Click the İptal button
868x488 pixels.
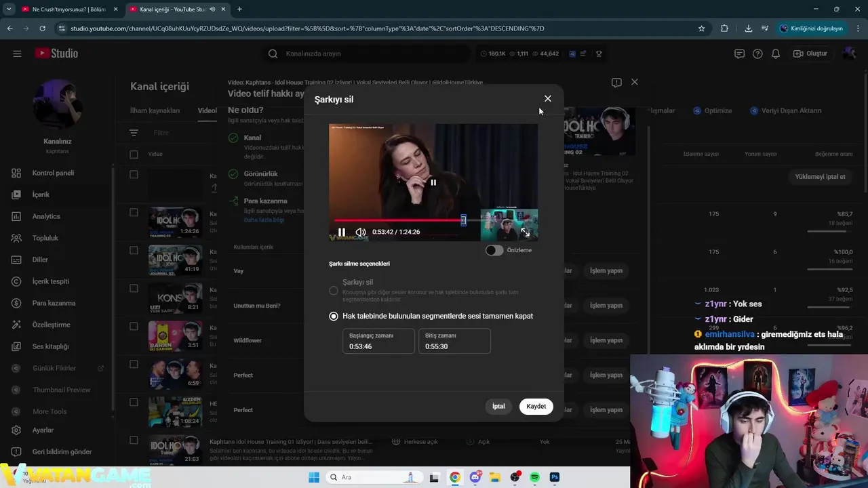click(498, 406)
